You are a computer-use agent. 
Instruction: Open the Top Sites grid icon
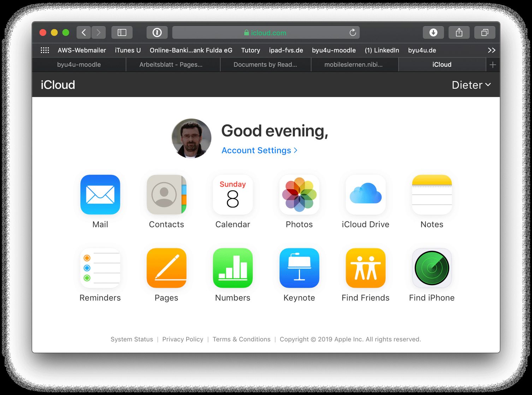[x=45, y=50]
